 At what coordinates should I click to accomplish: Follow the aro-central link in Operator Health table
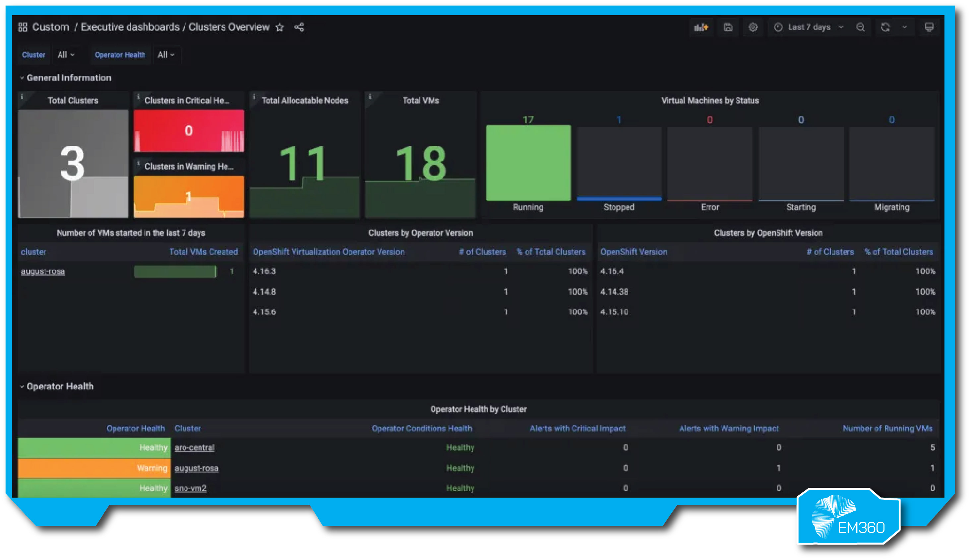pos(194,447)
